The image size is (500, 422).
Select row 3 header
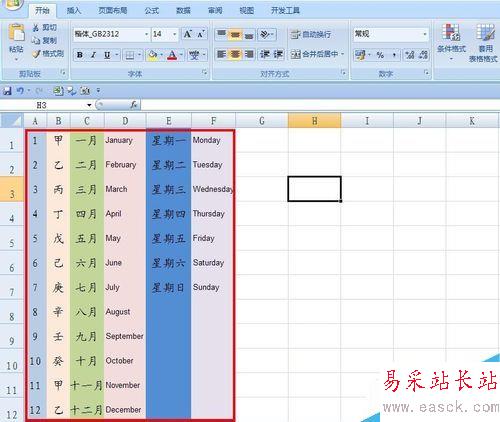(12, 189)
